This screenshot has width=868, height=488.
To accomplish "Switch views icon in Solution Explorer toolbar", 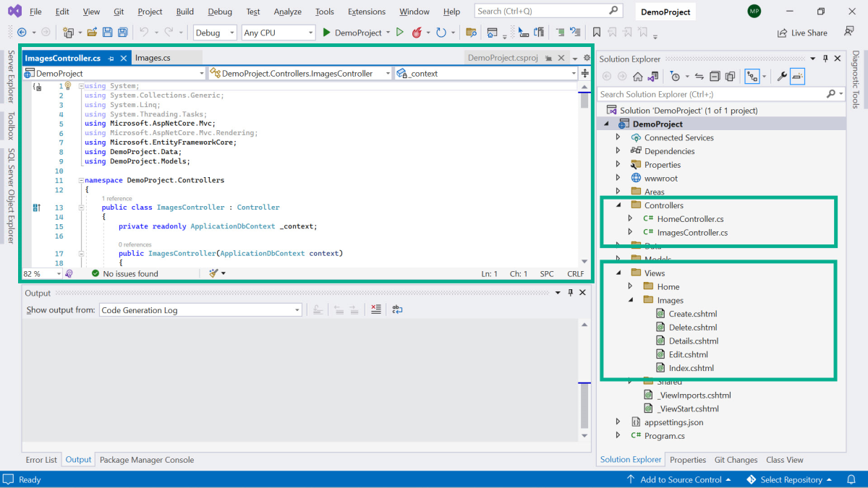I will tap(653, 76).
